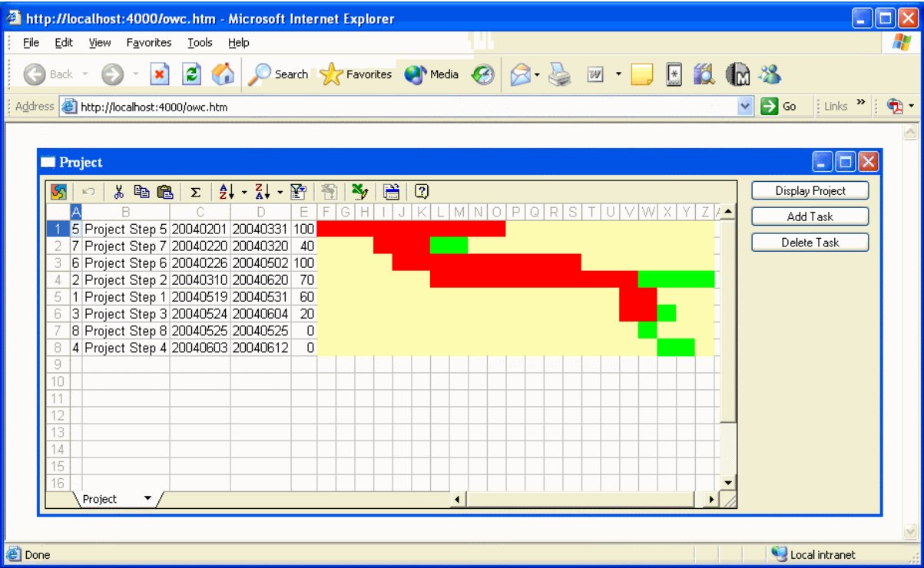Open the History clock icon
Image resolution: width=924 pixels, height=568 pixels.
click(483, 74)
